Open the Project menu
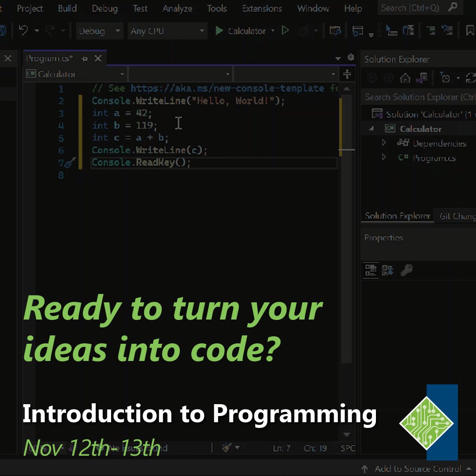Viewport: 476px width, 476px height. (x=30, y=8)
